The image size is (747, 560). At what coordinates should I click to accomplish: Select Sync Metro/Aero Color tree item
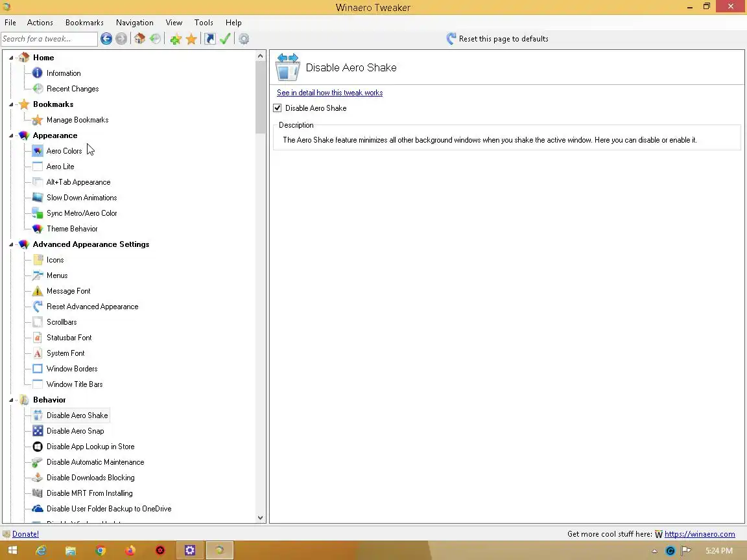point(82,213)
